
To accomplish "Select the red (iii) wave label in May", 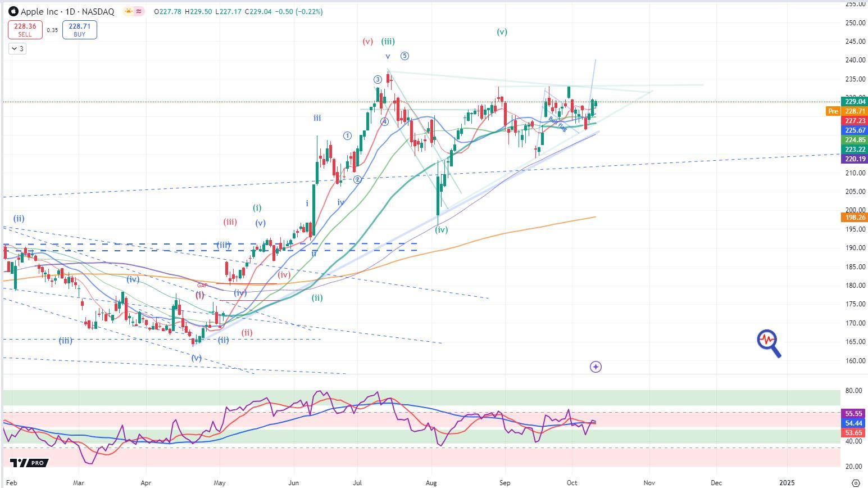I will point(230,222).
